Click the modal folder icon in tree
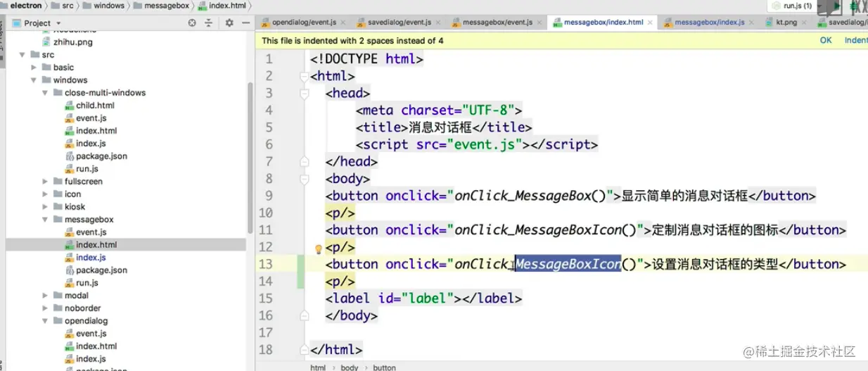868x371 pixels. [58, 296]
